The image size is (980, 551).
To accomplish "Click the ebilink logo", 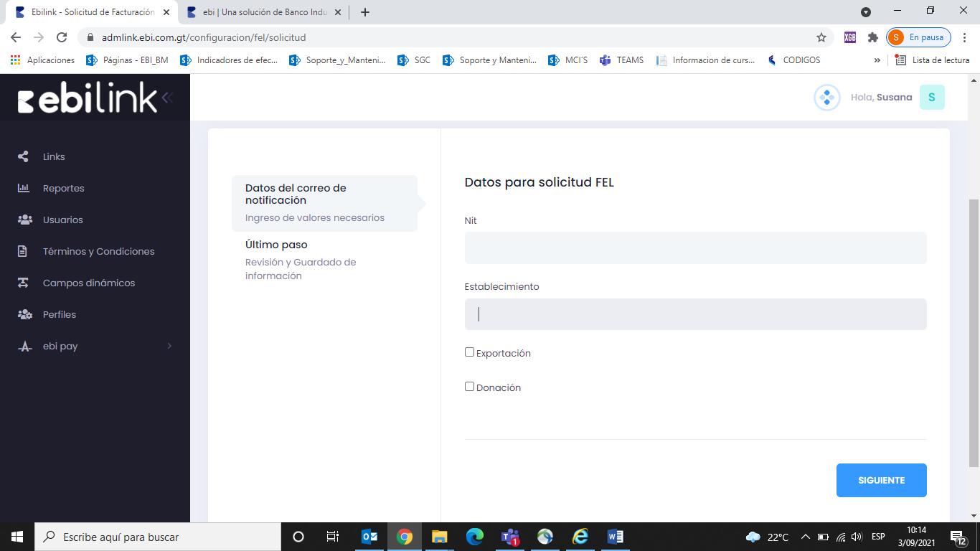I will pyautogui.click(x=87, y=98).
